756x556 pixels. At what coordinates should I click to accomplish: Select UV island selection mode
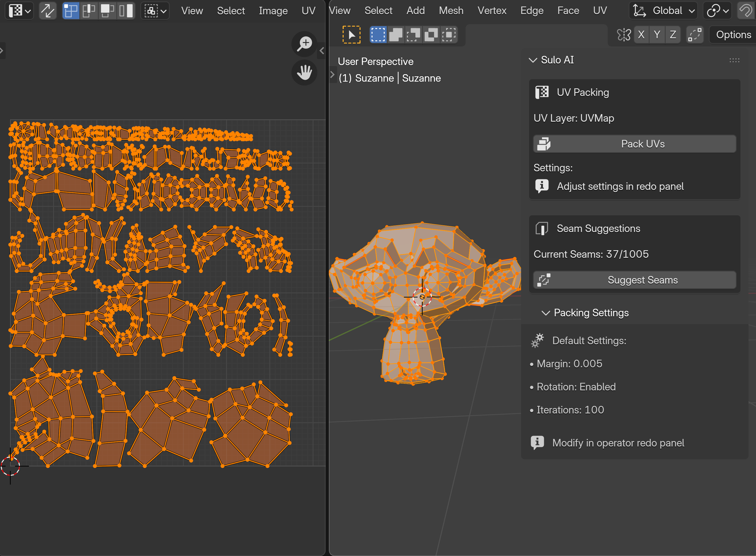126,11
